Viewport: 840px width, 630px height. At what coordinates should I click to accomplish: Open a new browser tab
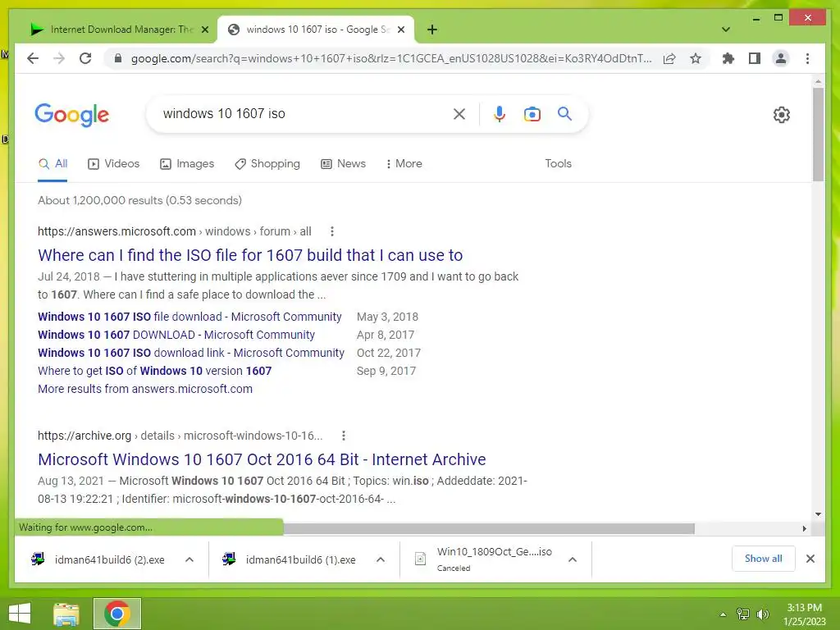click(432, 30)
